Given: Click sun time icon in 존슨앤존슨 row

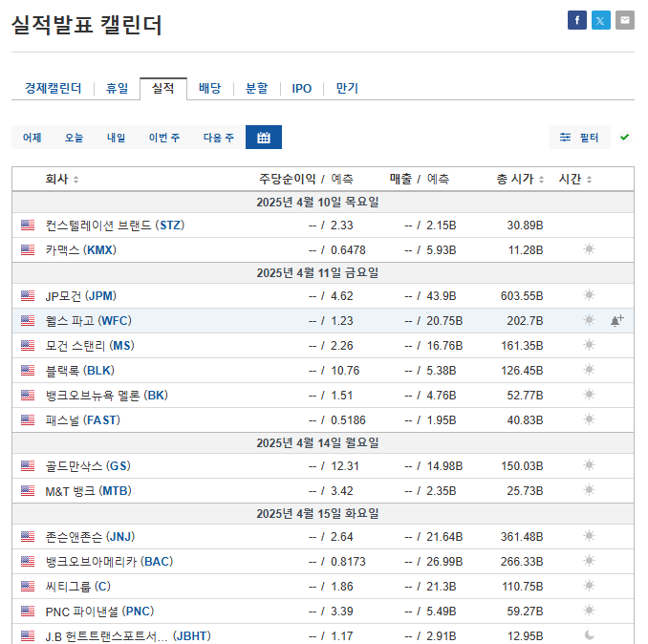Looking at the screenshot, I should (x=590, y=536).
